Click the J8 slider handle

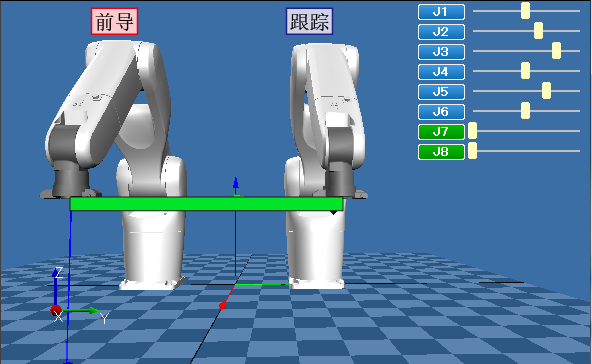pos(472,151)
